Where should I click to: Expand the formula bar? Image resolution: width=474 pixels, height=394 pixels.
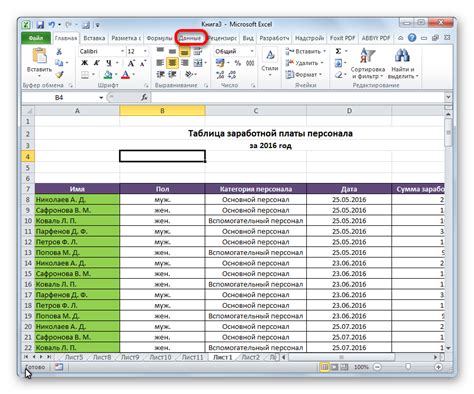point(448,97)
